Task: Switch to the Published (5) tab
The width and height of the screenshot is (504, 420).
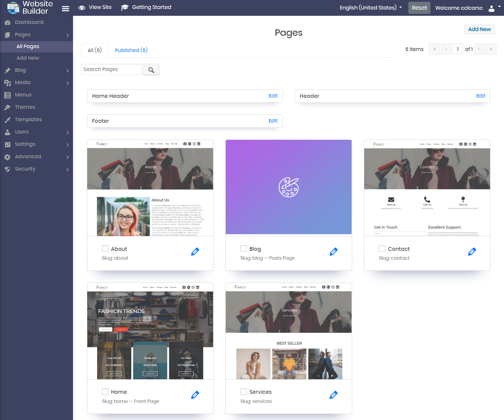Action: click(131, 50)
